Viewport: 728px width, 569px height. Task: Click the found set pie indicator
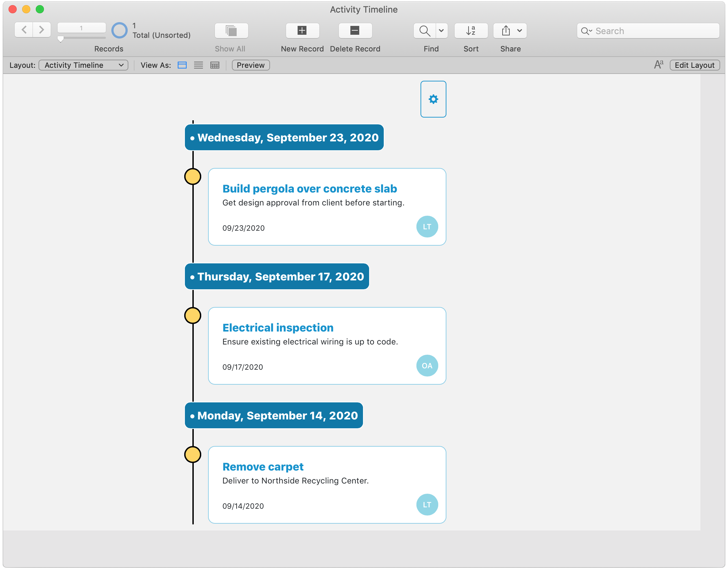pyautogui.click(x=120, y=30)
